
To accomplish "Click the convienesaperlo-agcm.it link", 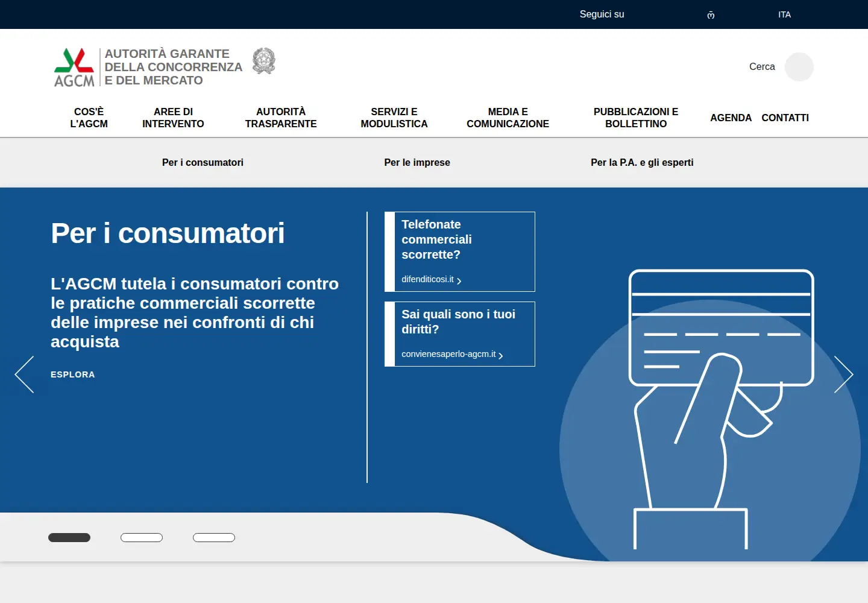I will pyautogui.click(x=448, y=354).
